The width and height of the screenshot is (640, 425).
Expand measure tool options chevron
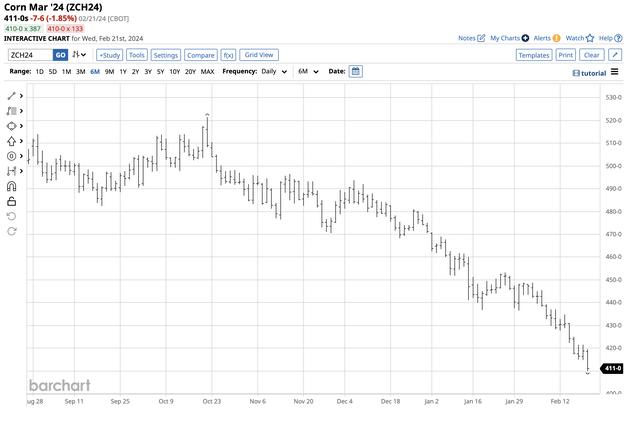tap(21, 171)
